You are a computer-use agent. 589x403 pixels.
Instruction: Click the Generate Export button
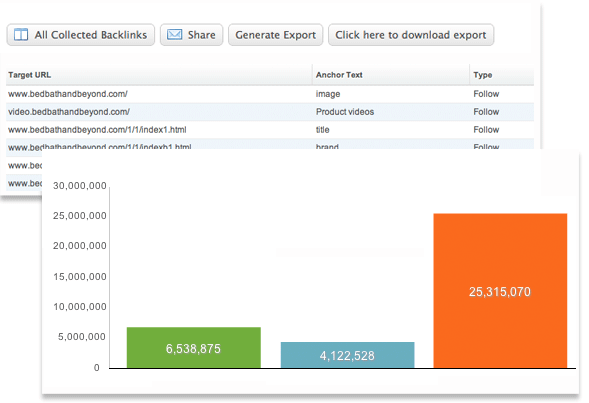pyautogui.click(x=275, y=35)
